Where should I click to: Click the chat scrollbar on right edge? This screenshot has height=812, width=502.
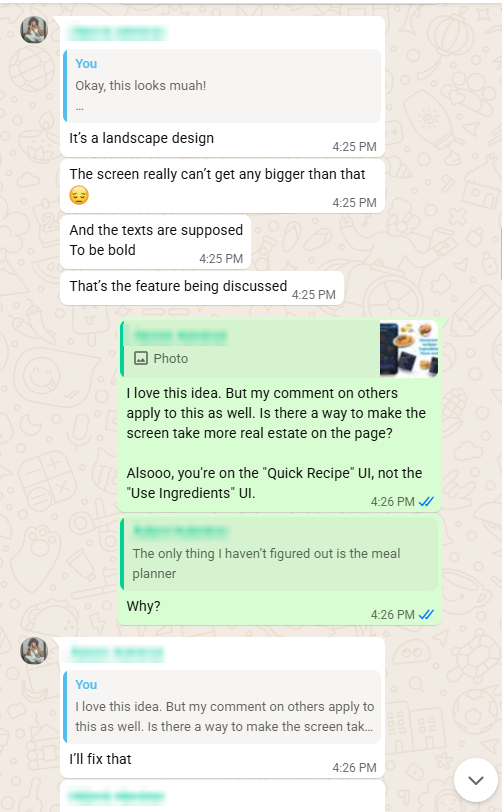(500, 254)
